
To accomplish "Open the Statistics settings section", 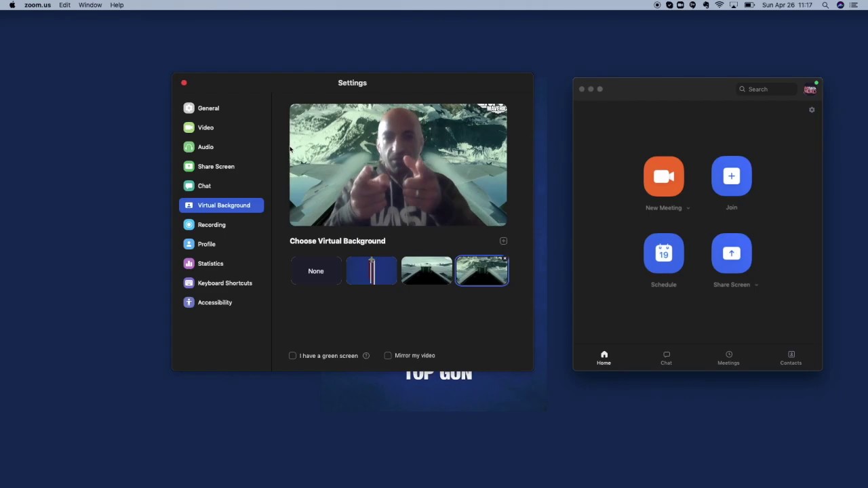I will tap(221, 264).
